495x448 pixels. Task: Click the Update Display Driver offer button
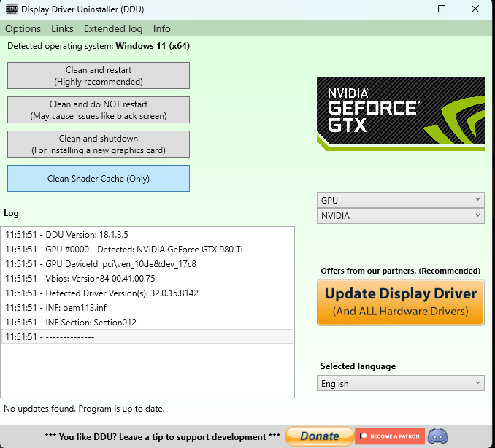[x=401, y=303]
